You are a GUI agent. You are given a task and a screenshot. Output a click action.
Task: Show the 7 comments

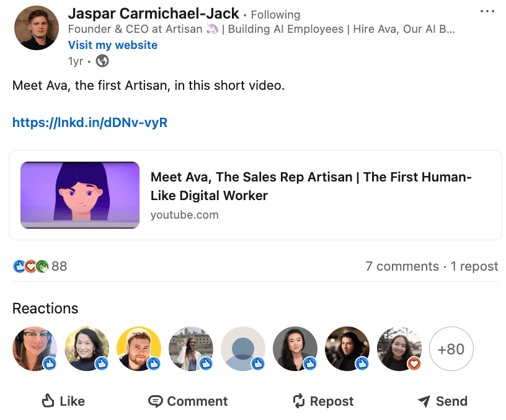[402, 266]
